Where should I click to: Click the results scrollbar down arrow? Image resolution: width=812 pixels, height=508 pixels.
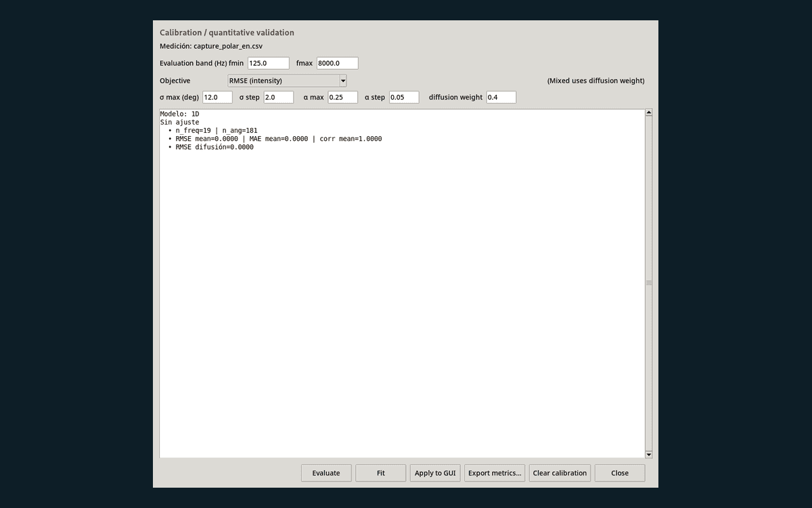[649, 454]
